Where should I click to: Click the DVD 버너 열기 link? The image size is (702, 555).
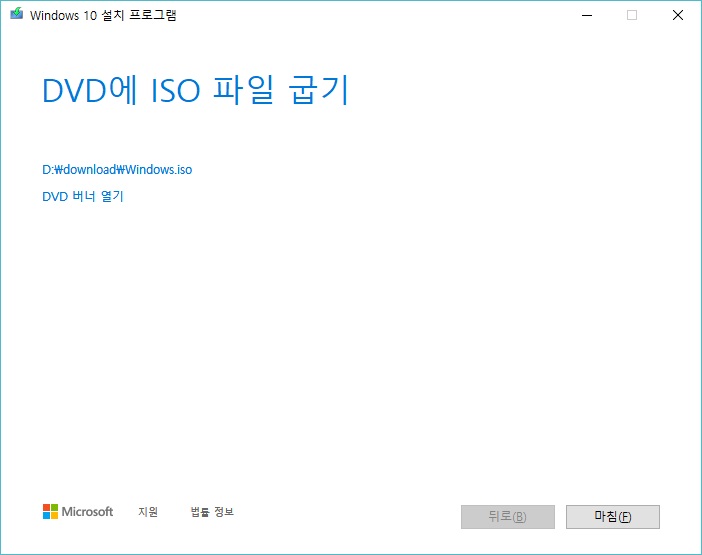tap(82, 196)
